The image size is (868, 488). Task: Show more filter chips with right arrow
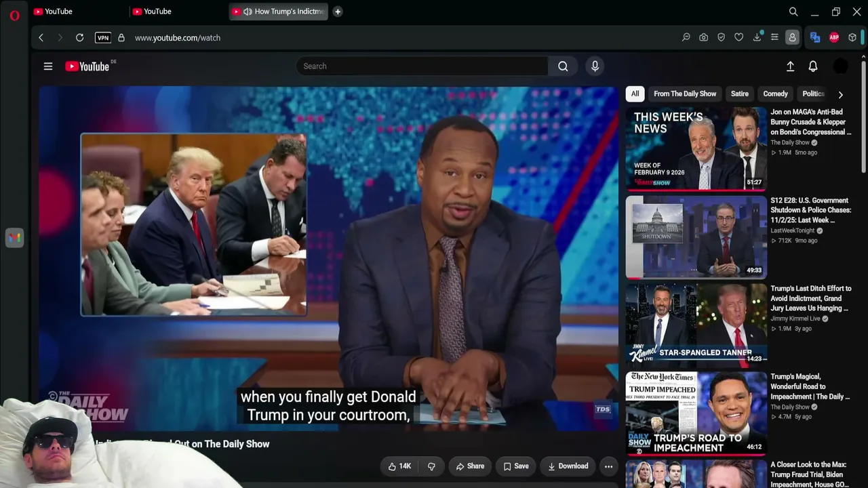840,95
